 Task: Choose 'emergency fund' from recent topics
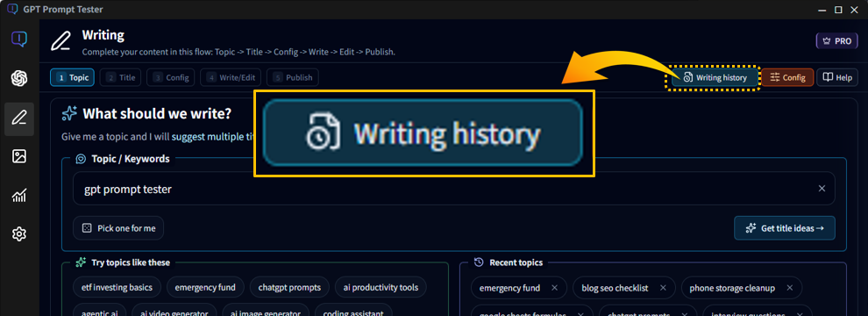pyautogui.click(x=509, y=288)
